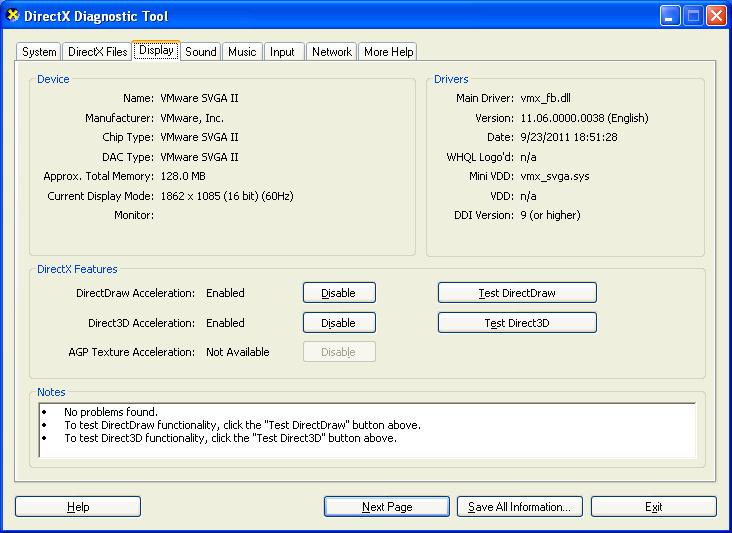The image size is (732, 533).
Task: Disable Direct3D Acceleration
Action: pyautogui.click(x=339, y=323)
